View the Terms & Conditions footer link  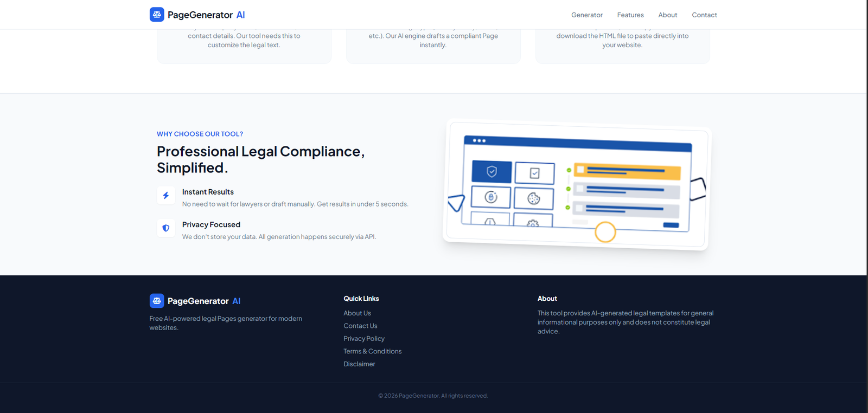pyautogui.click(x=372, y=351)
